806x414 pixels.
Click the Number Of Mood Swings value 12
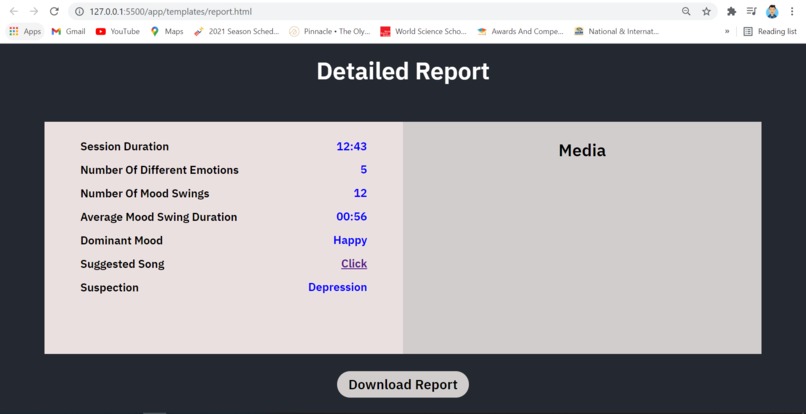click(360, 193)
